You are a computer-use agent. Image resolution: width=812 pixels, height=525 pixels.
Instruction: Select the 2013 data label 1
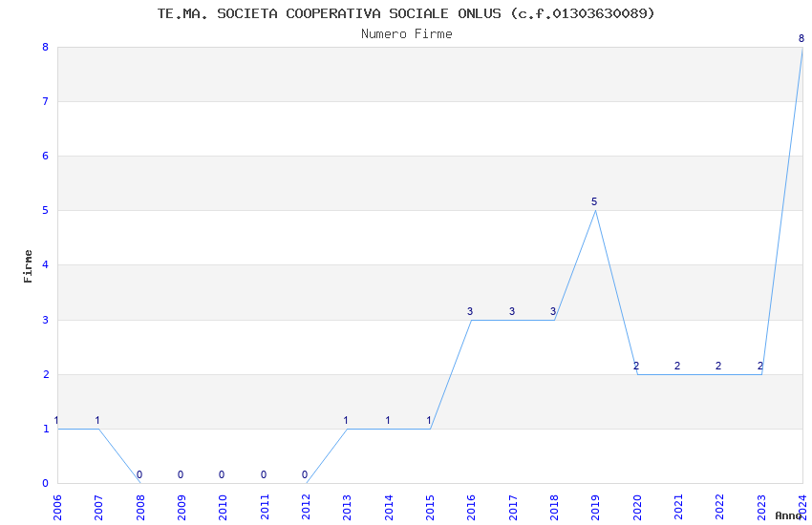pos(346,421)
